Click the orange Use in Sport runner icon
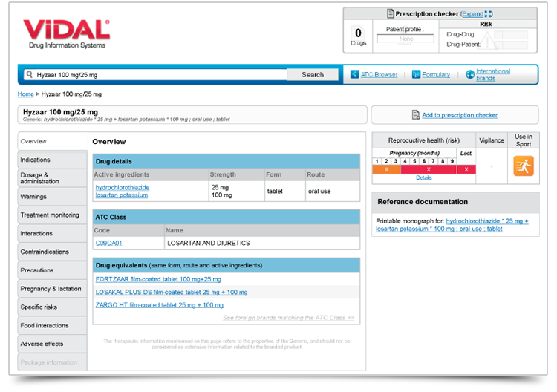The image size is (557, 392). pyautogui.click(x=524, y=166)
